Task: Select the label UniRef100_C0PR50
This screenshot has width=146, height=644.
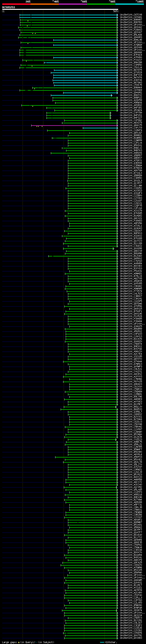Action: [x=131, y=65]
